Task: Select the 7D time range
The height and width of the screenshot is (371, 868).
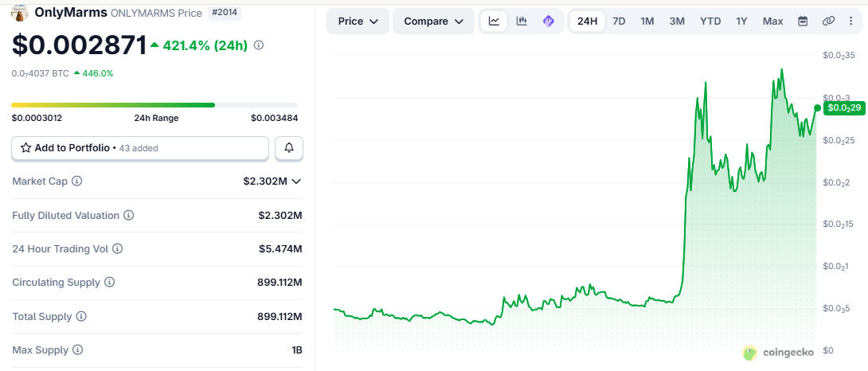Action: click(x=619, y=21)
